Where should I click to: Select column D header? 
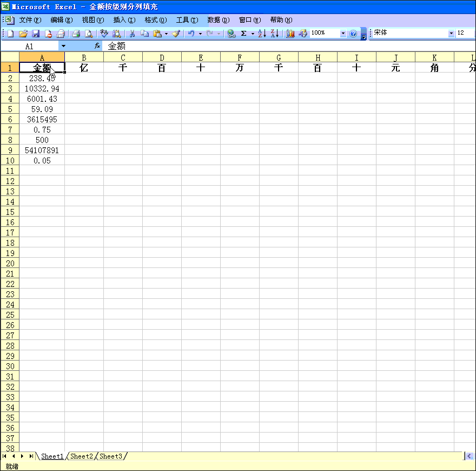162,57
